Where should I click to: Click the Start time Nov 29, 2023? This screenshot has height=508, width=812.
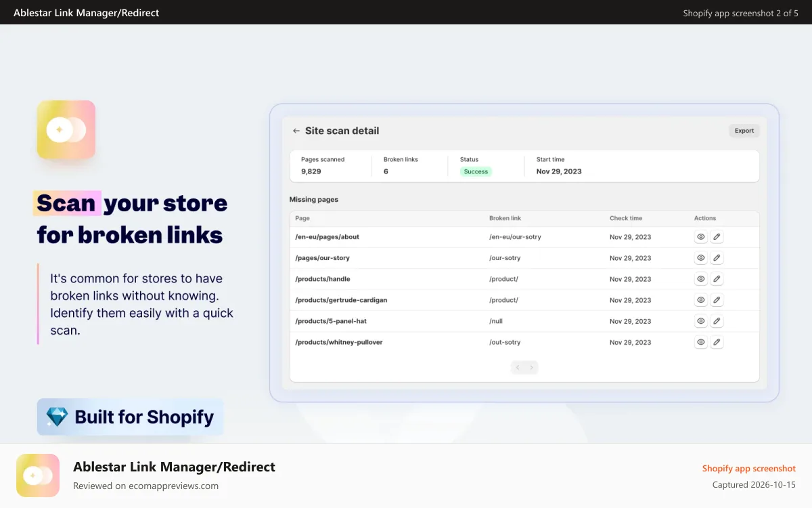pyautogui.click(x=559, y=171)
